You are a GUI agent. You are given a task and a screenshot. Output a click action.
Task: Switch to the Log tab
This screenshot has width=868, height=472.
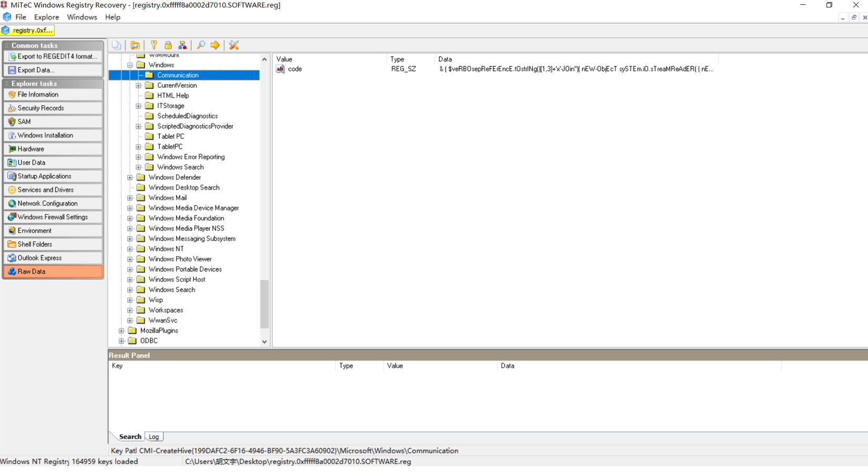154,437
